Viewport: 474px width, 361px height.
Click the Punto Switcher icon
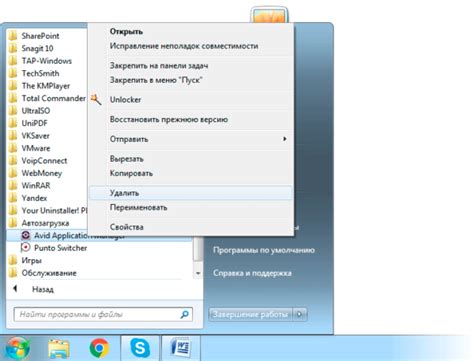pos(26,248)
